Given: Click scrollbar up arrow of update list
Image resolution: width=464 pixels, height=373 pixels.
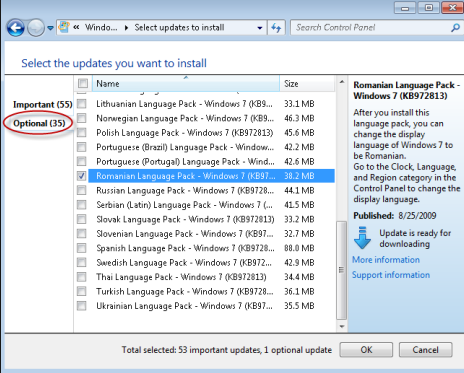Looking at the screenshot, I should pos(342,82).
